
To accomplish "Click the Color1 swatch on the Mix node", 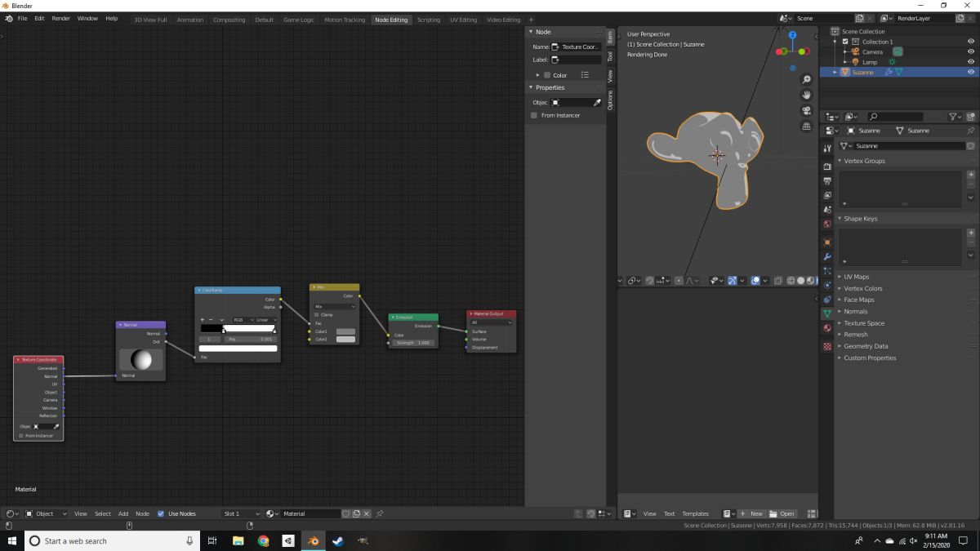I will click(345, 331).
